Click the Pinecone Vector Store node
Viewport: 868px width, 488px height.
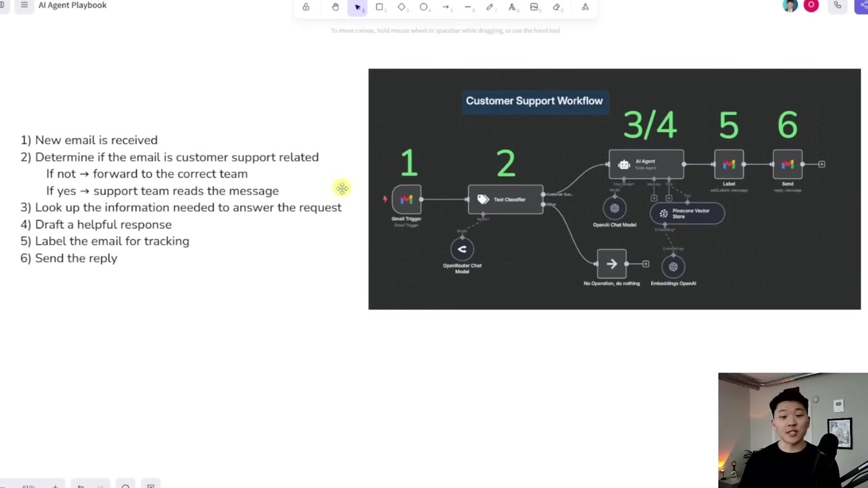coord(687,213)
